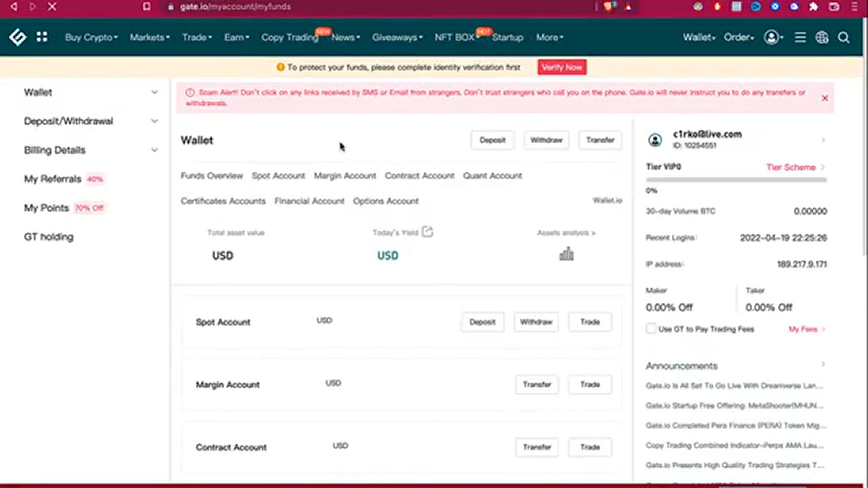868x488 pixels.
Task: Open the Wallet.io link
Action: pos(607,200)
